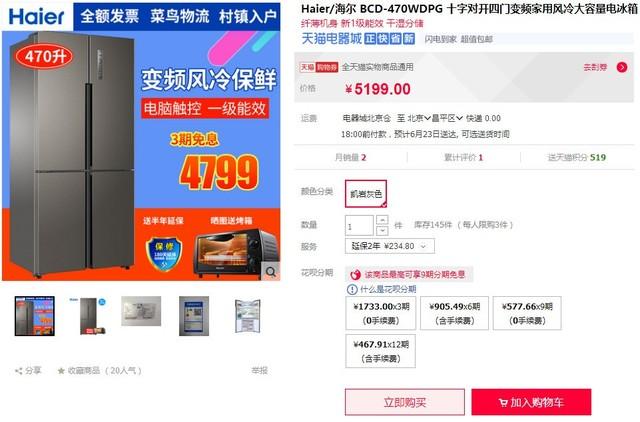The image size is (640, 422).
Task: Choose the ¥467.91x12期 installment plan
Action: pyautogui.click(x=380, y=351)
